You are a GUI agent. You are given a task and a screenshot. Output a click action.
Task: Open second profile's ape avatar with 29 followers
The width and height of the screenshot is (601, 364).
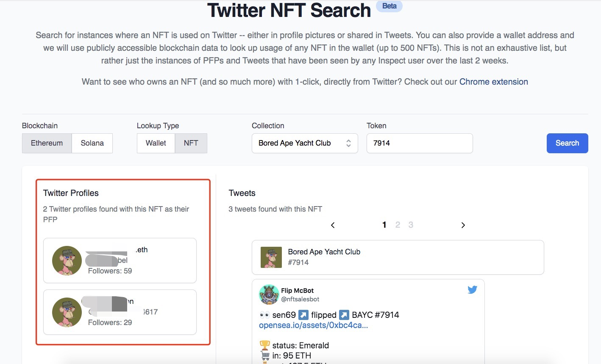click(67, 312)
